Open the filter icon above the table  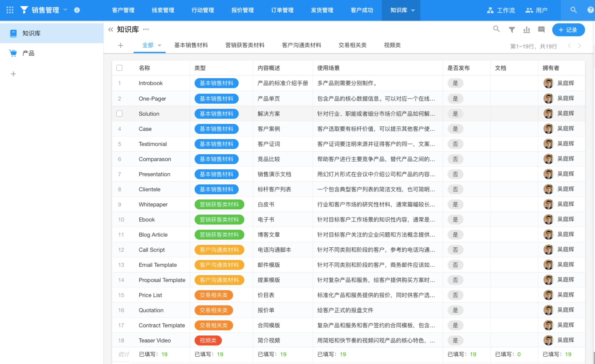tap(511, 29)
